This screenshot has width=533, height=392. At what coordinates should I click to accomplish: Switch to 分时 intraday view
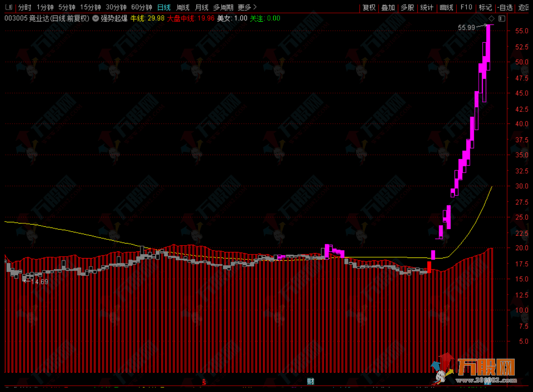point(24,7)
